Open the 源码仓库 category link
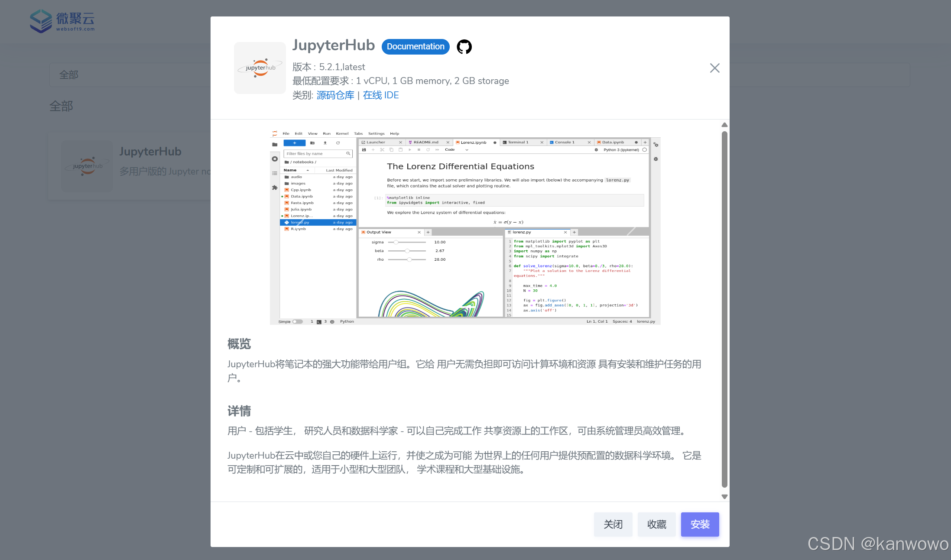Viewport: 951px width, 560px height. pos(335,95)
